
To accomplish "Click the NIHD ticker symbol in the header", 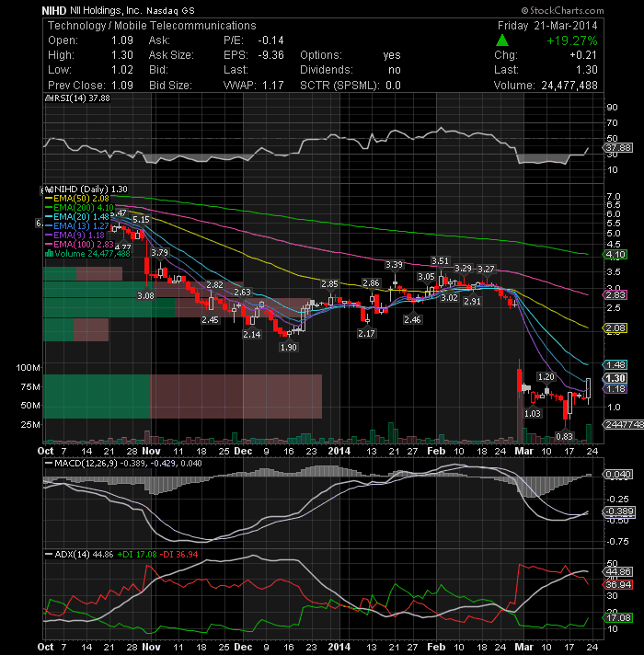I will [54, 10].
